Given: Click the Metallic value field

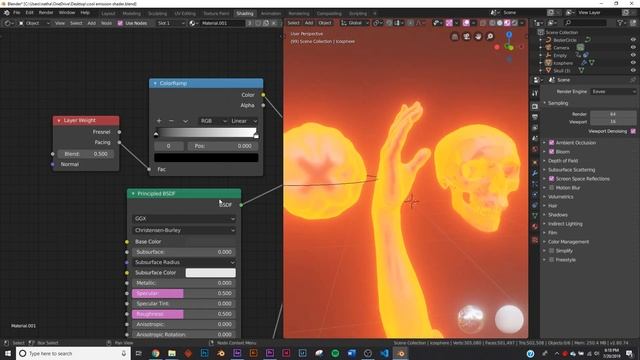Looking at the screenshot, I should pos(184,283).
